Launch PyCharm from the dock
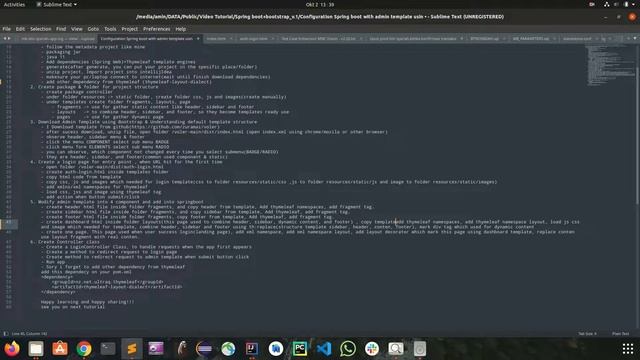This screenshot has height=360, width=640. coord(300,349)
